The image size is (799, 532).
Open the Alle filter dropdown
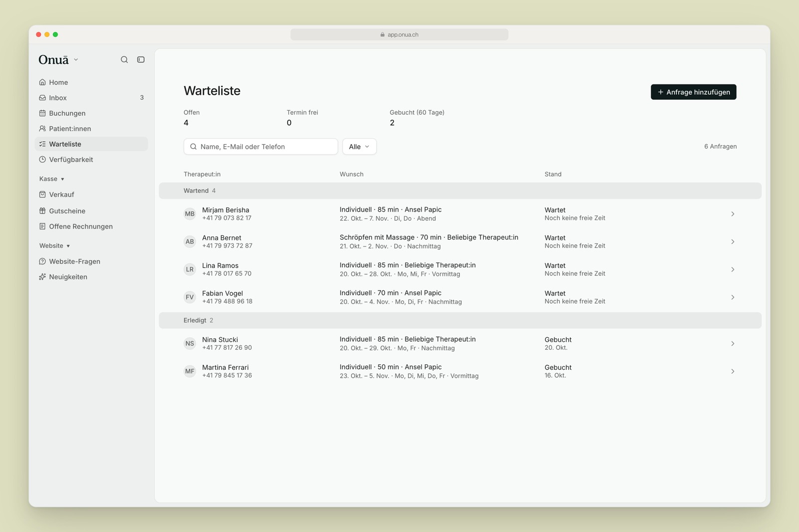pos(359,147)
